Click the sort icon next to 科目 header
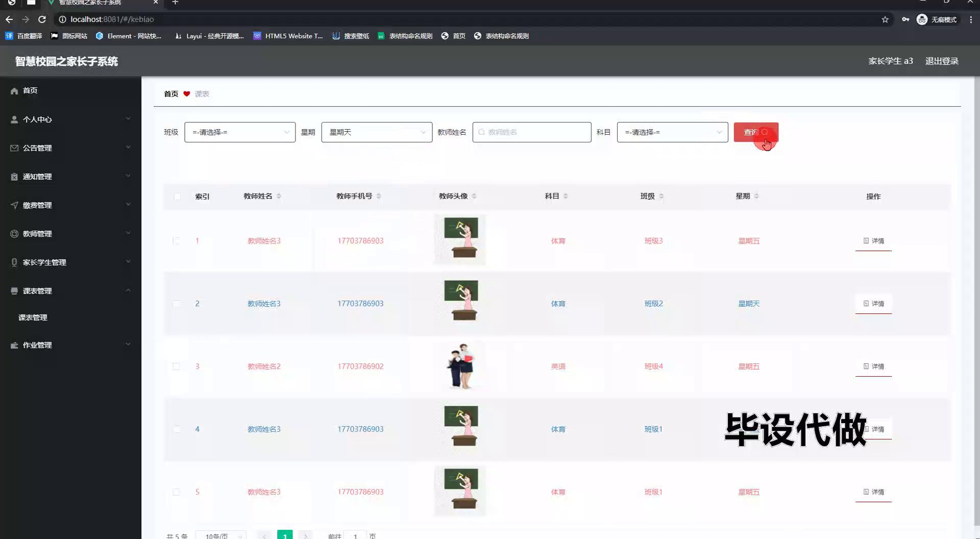 click(x=566, y=196)
